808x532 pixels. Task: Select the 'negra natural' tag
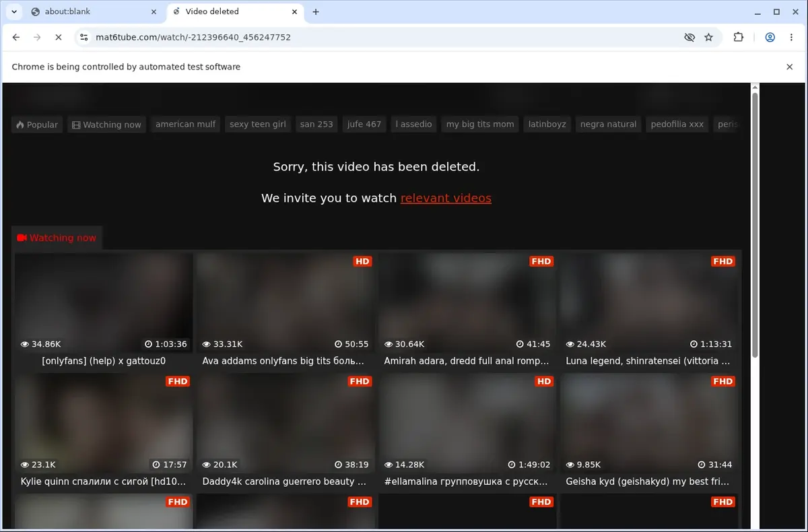click(608, 124)
